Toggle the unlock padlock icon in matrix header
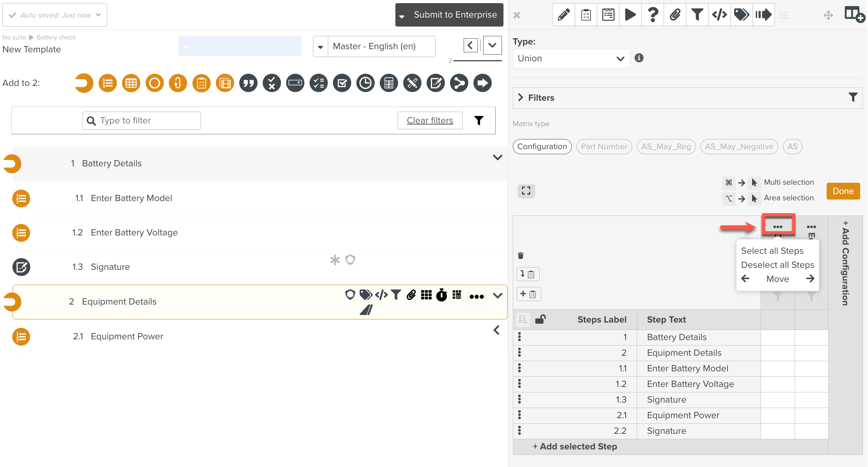Viewport: 868px width, 467px height. coord(541,319)
